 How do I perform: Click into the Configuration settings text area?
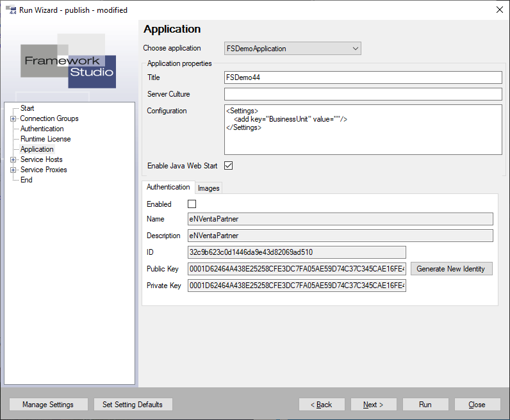(x=363, y=129)
